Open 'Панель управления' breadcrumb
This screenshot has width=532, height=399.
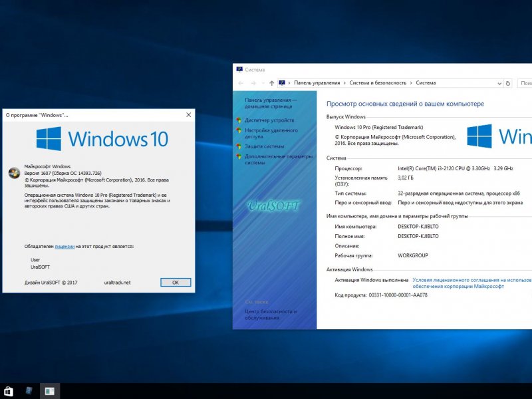317,82
